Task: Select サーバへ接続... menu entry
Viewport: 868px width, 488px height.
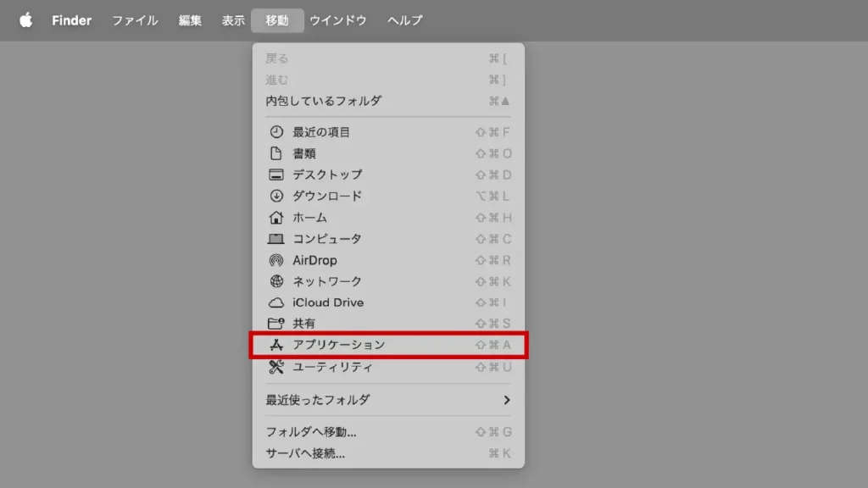Action: coord(305,453)
